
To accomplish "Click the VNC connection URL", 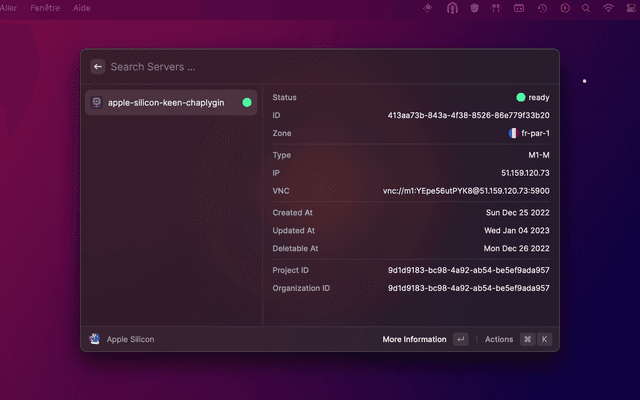I will [x=466, y=190].
